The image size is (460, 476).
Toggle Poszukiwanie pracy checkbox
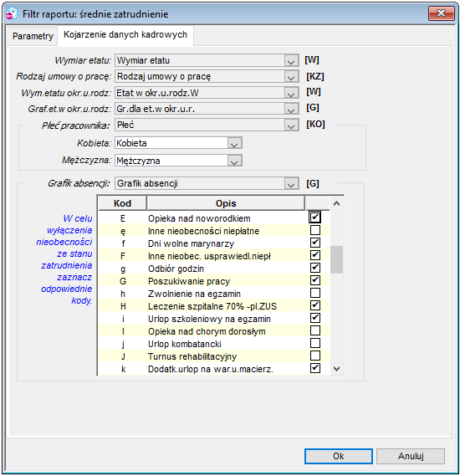315,280
